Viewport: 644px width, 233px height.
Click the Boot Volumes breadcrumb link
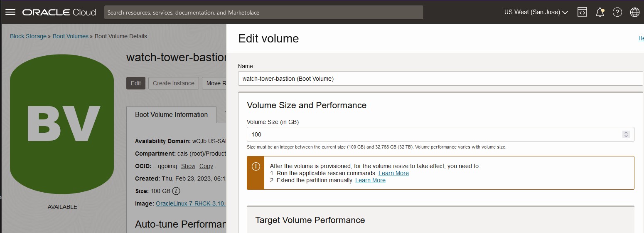click(71, 36)
